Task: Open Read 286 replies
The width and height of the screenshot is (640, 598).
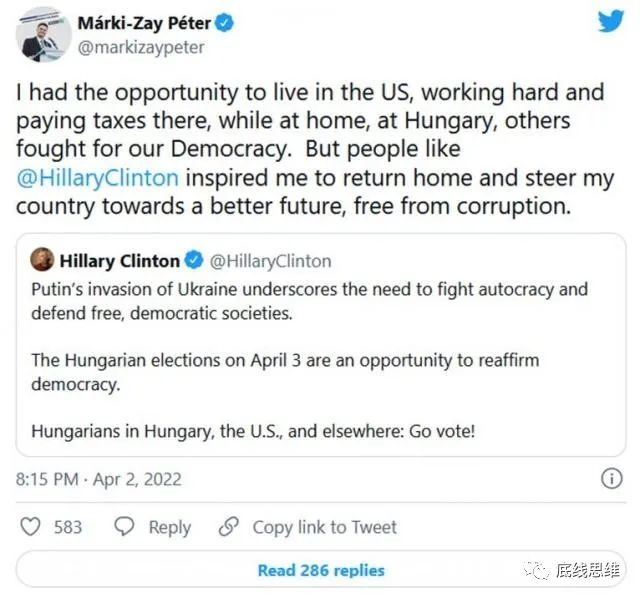Action: (320, 571)
